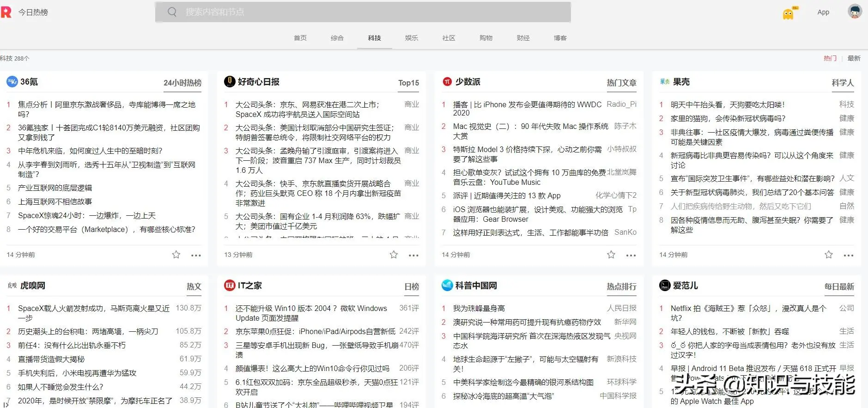Open 好奇心日报 Top15 list label
868x408 pixels.
(409, 83)
